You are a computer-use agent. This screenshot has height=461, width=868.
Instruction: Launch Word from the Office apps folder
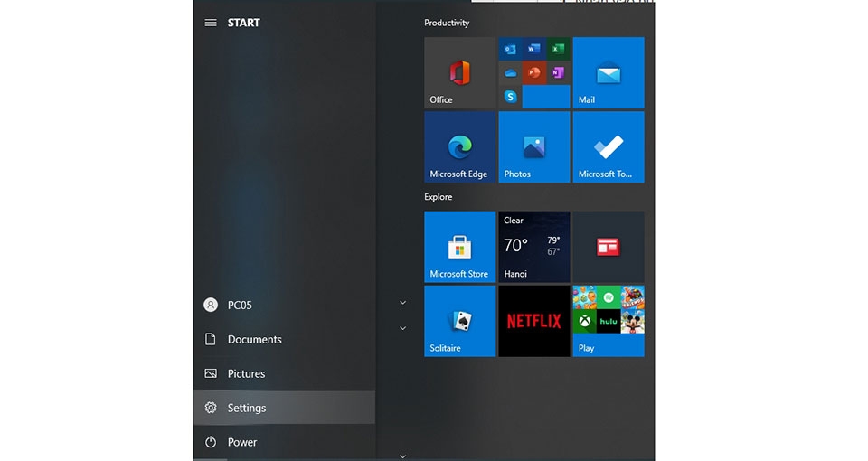pos(534,49)
